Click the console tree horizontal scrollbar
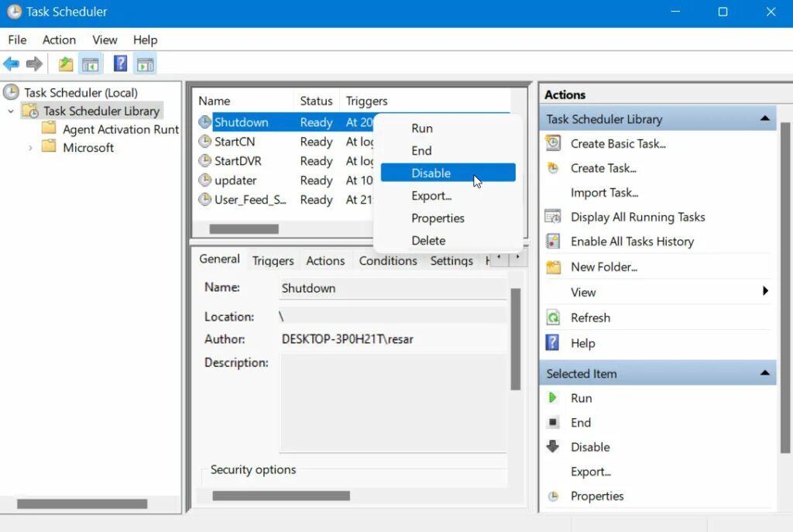 point(82,503)
